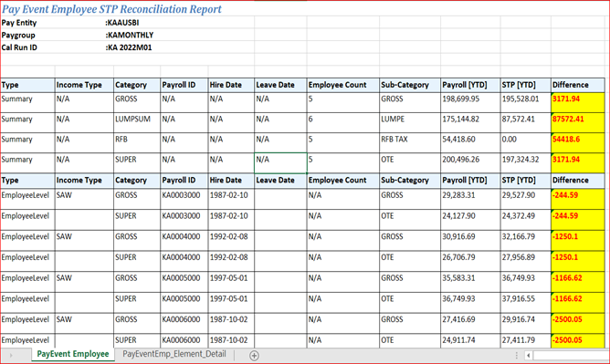Select the Difference 3171.94 in the Summary SUPER row

click(578, 163)
